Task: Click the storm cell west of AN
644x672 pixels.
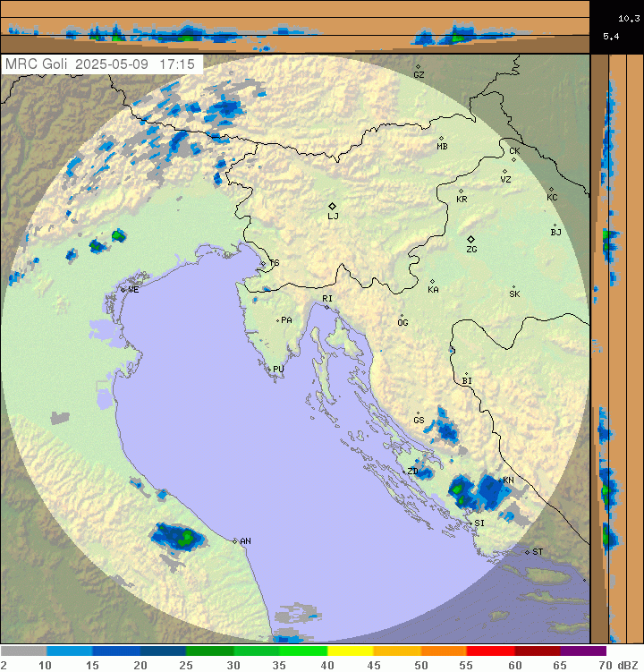Action: [178, 537]
